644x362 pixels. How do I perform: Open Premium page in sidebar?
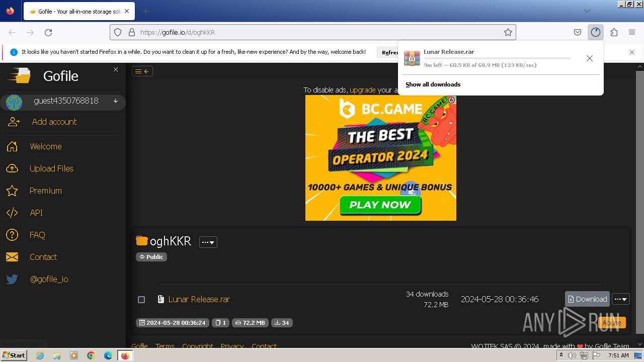pos(46,191)
